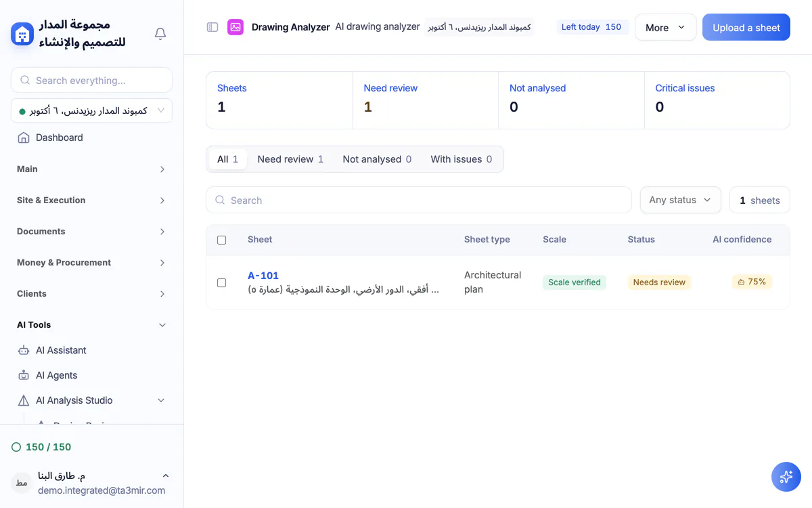
Task: Select the All tab
Action: tap(227, 159)
